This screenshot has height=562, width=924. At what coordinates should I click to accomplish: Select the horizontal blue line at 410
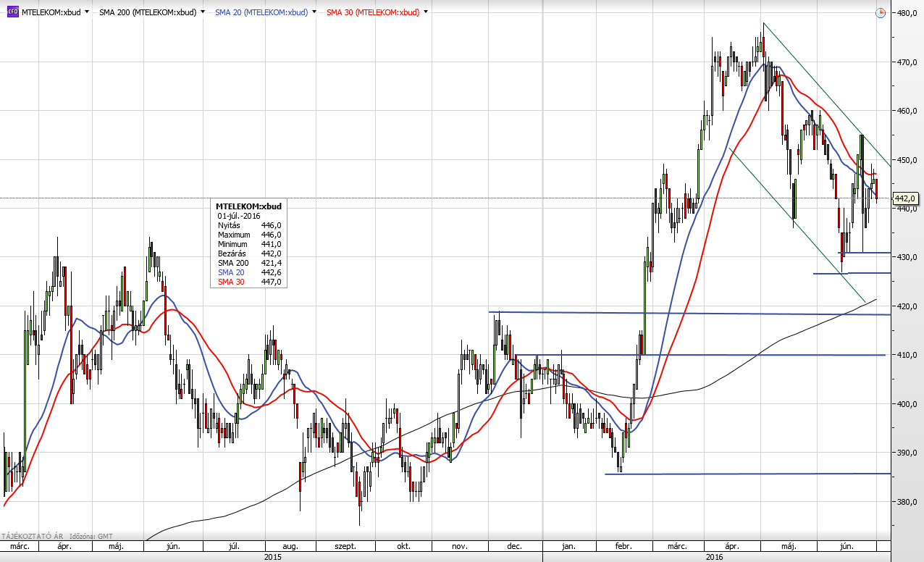pos(700,355)
